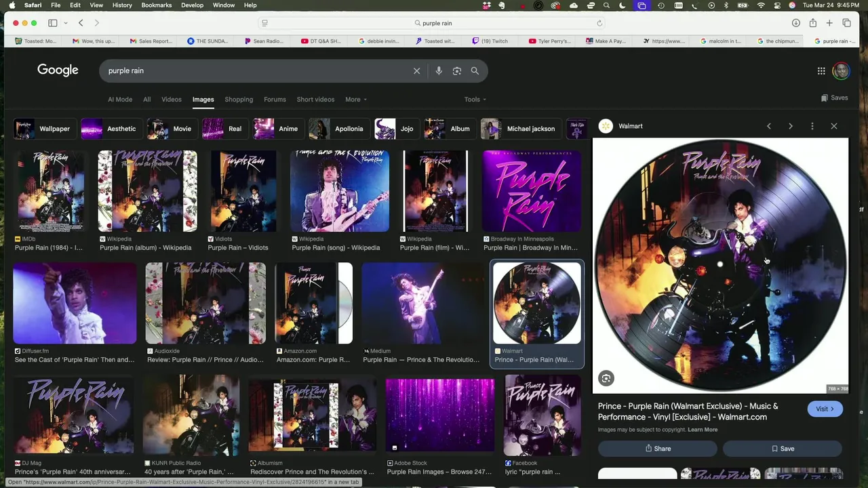
Task: Open Google account avatar
Action: pos(841,70)
